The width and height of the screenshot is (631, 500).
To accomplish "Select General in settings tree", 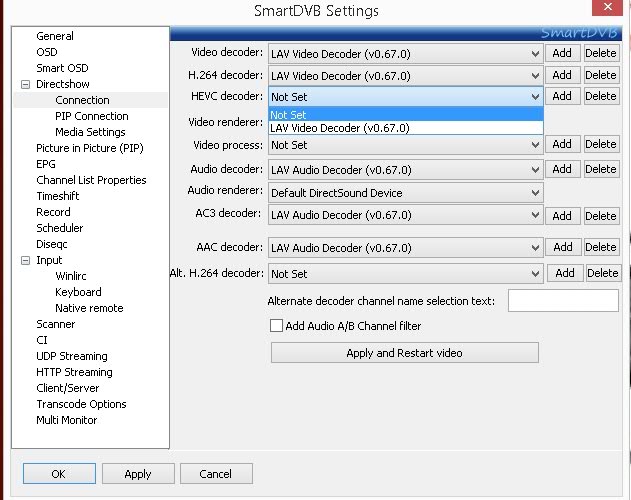I will tap(55, 36).
